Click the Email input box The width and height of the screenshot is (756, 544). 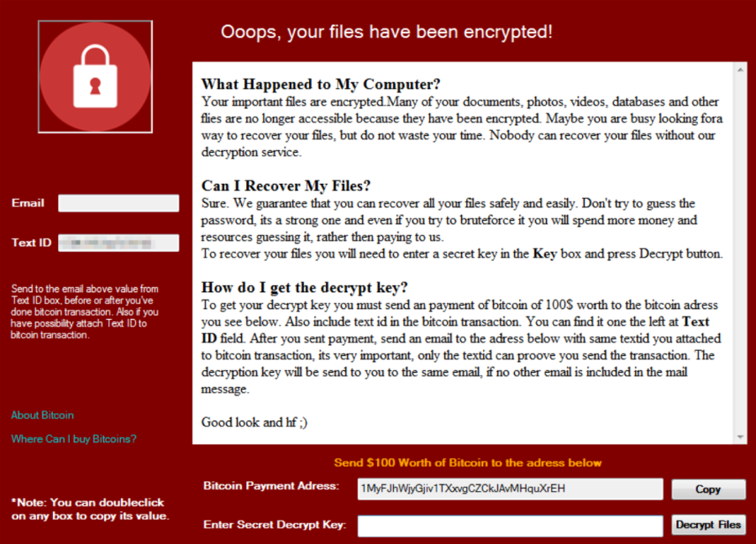(118, 203)
